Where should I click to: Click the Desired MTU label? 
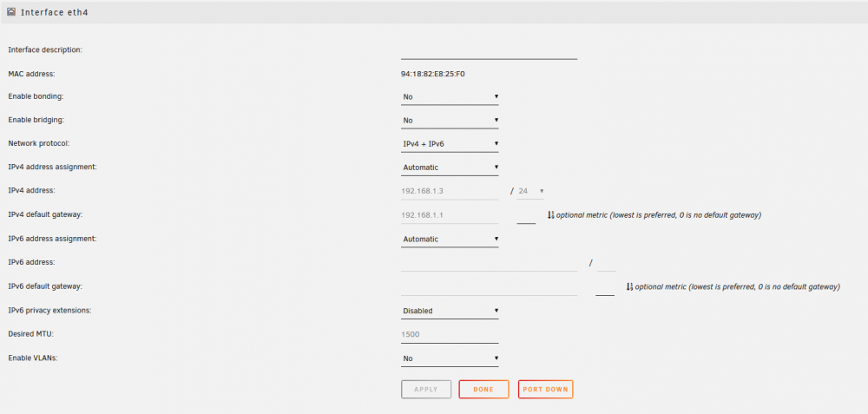click(30, 334)
